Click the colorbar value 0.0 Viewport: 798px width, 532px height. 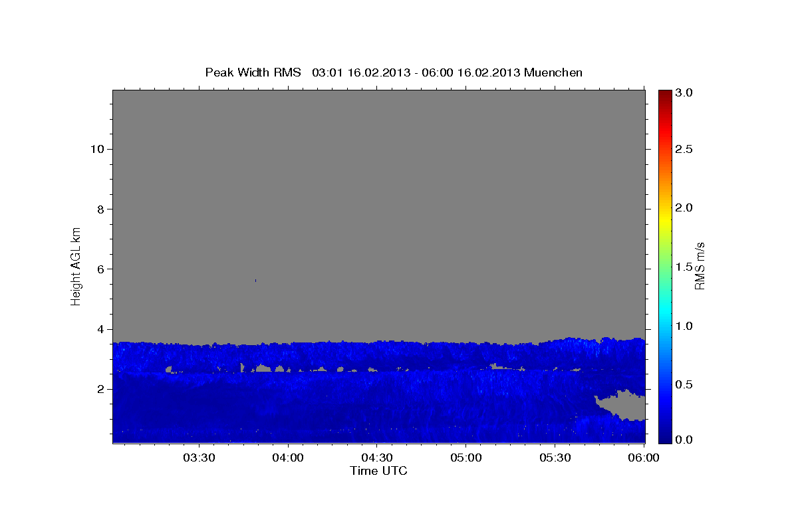tap(685, 440)
